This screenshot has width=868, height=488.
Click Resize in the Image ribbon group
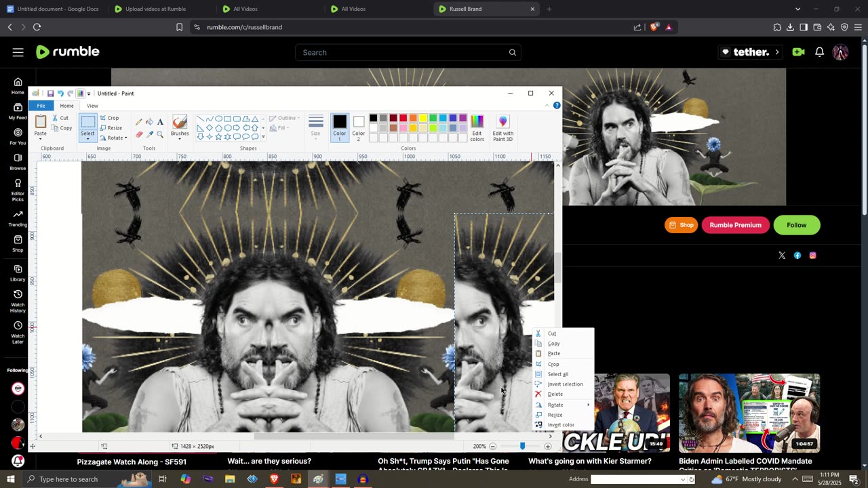click(111, 127)
